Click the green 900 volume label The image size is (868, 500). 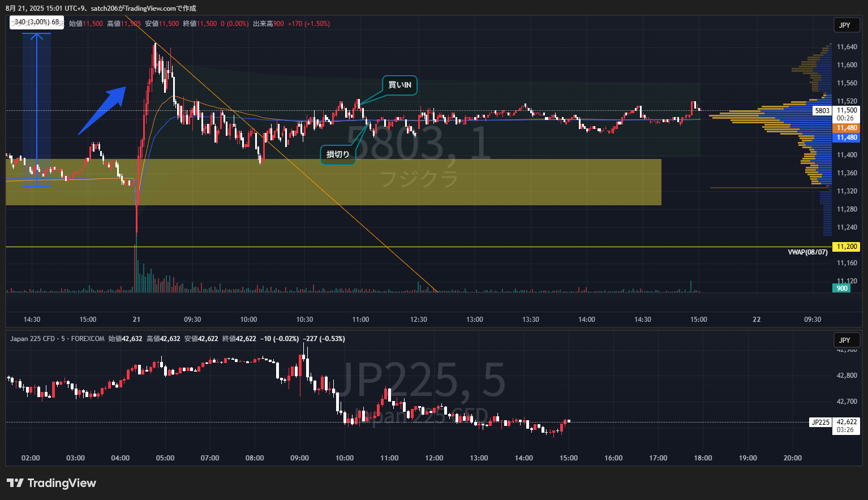[842, 288]
